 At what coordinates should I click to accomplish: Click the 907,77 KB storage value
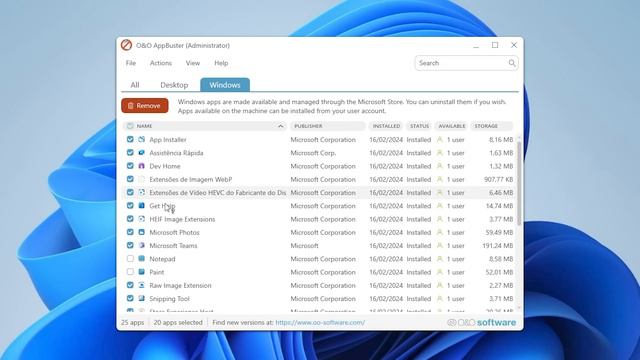point(498,179)
